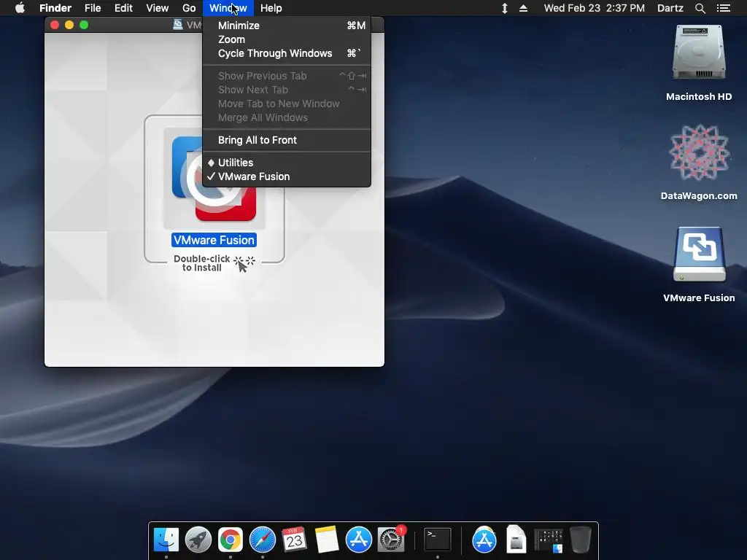Open Finder from the Dock
The width and height of the screenshot is (747, 560).
pyautogui.click(x=166, y=540)
